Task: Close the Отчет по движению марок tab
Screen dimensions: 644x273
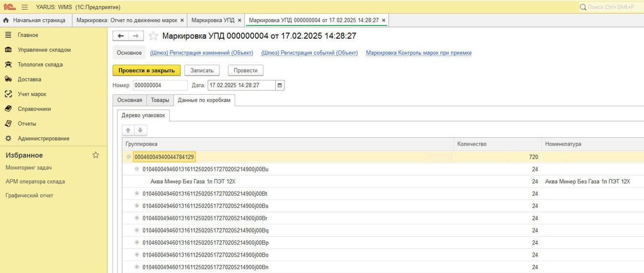Action: (182, 21)
